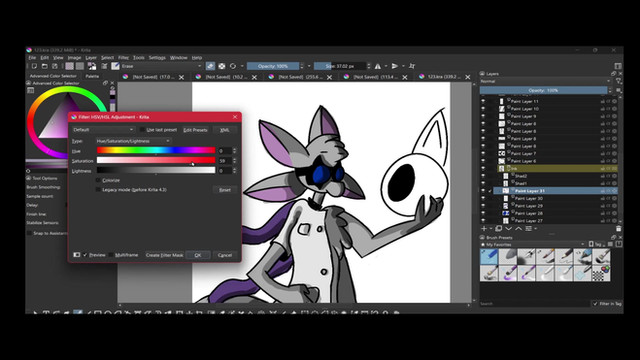The image size is (640, 360).
Task: Move layer up with arrow icon
Action: (518, 229)
